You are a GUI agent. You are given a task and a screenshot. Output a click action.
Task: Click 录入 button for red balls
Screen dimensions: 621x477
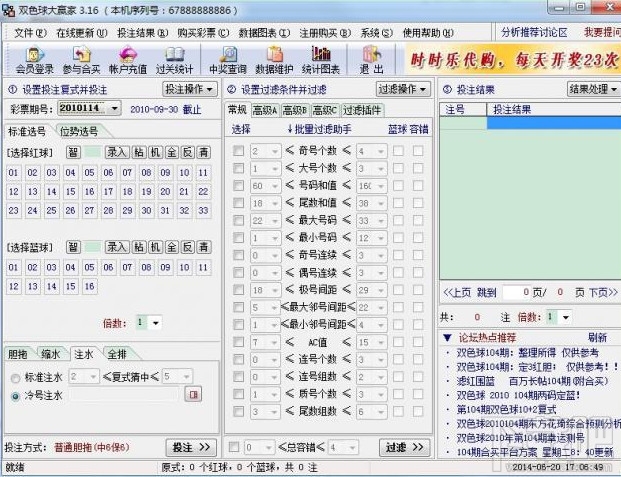tap(117, 153)
